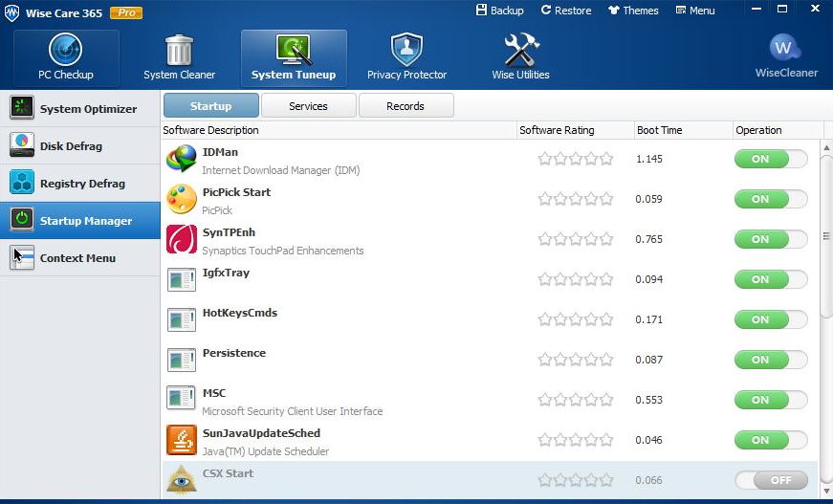Rate IDMan using its star rating
The height and width of the screenshot is (504, 833).
tap(576, 159)
